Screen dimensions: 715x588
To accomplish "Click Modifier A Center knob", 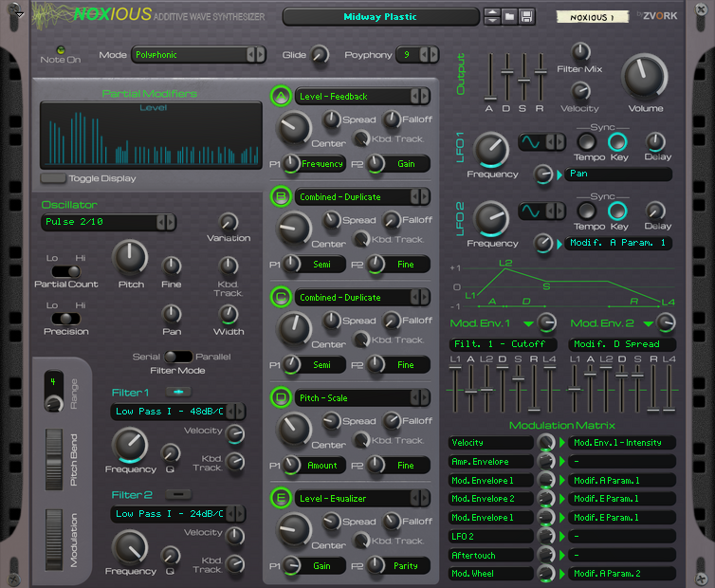I will click(x=295, y=128).
